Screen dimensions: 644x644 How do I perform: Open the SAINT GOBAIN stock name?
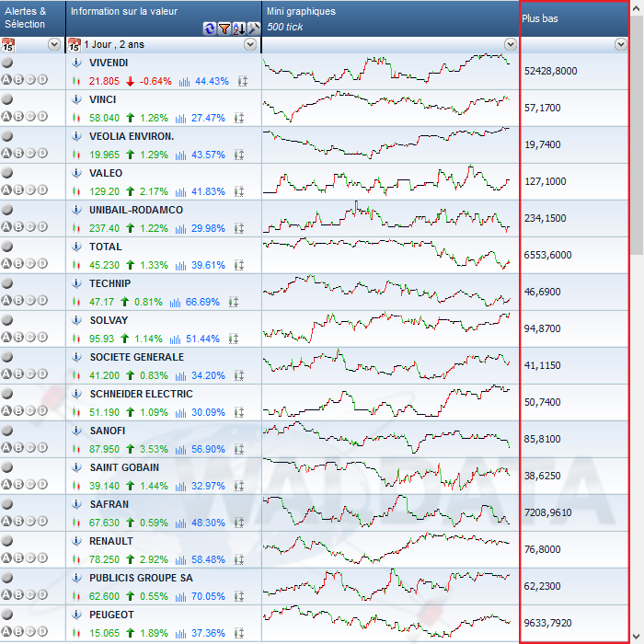coord(124,467)
